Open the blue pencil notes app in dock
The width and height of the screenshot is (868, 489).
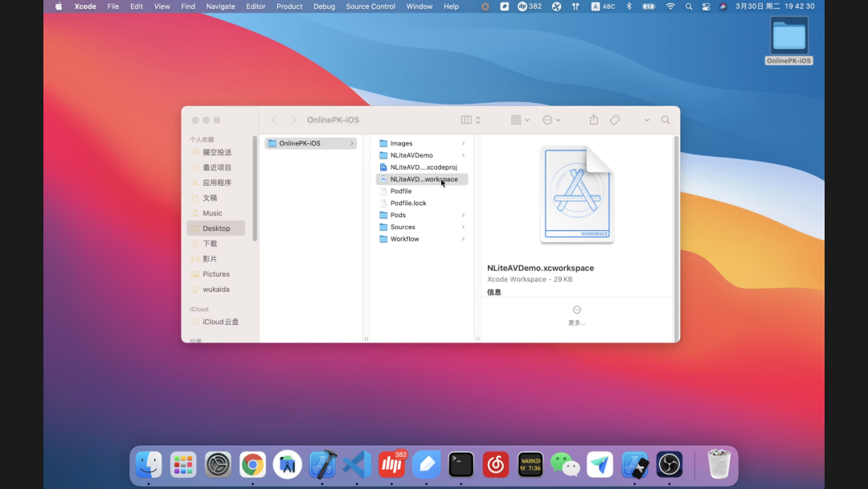(x=426, y=464)
